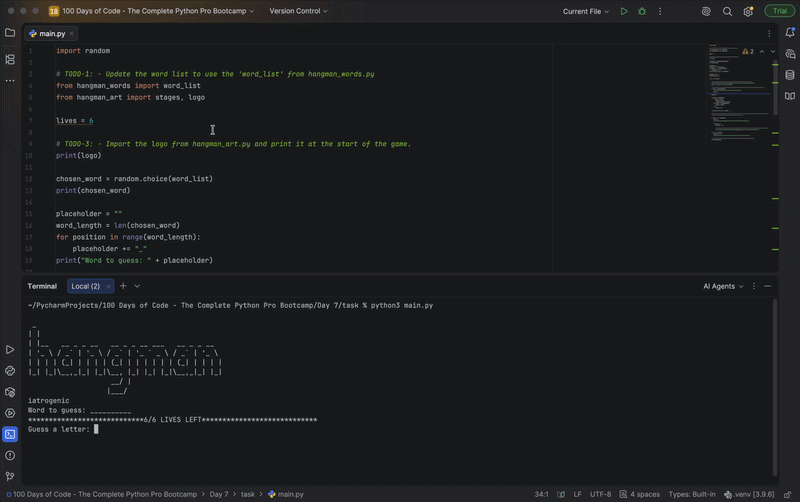Open Search Everywhere magnifier
The width and height of the screenshot is (800, 502).
click(x=727, y=11)
